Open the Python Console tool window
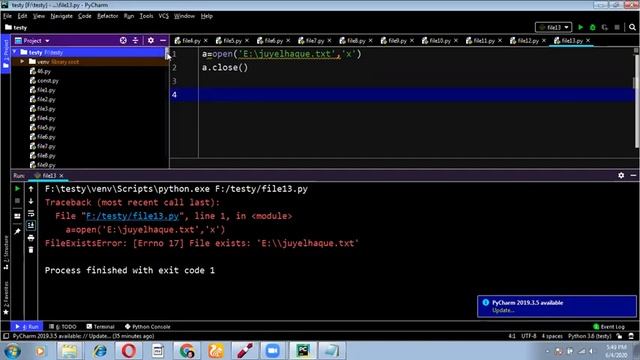The image size is (640, 360). [147, 327]
